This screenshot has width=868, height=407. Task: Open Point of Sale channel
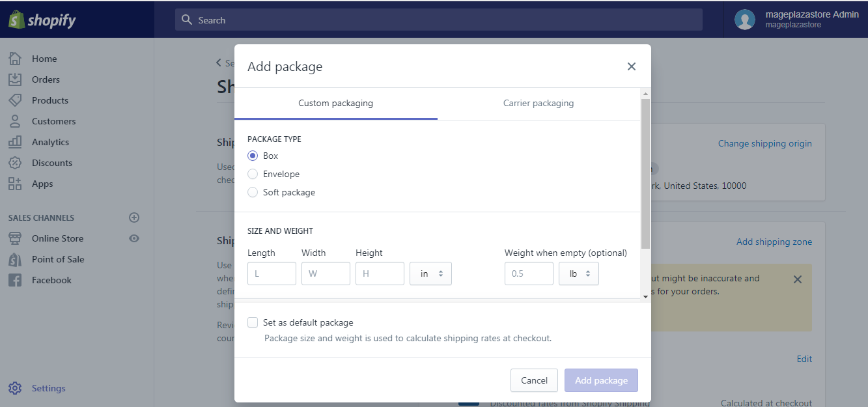click(58, 259)
